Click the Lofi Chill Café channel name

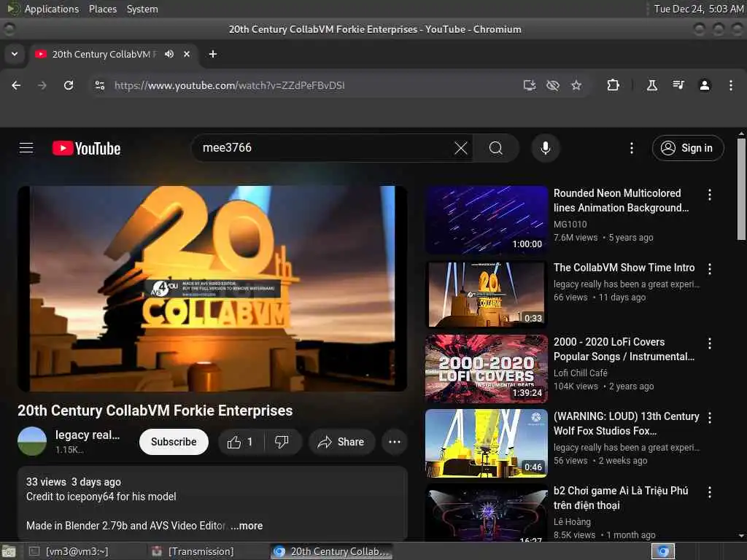click(580, 373)
